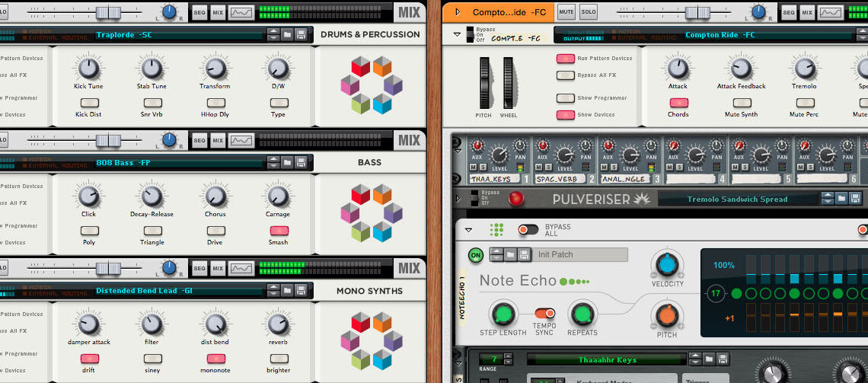Click the Drums & Percussion level fader

[x=108, y=13]
